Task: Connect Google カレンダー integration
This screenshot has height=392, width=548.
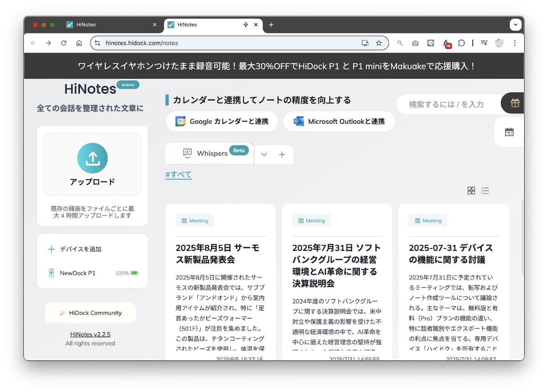Action: coord(221,121)
